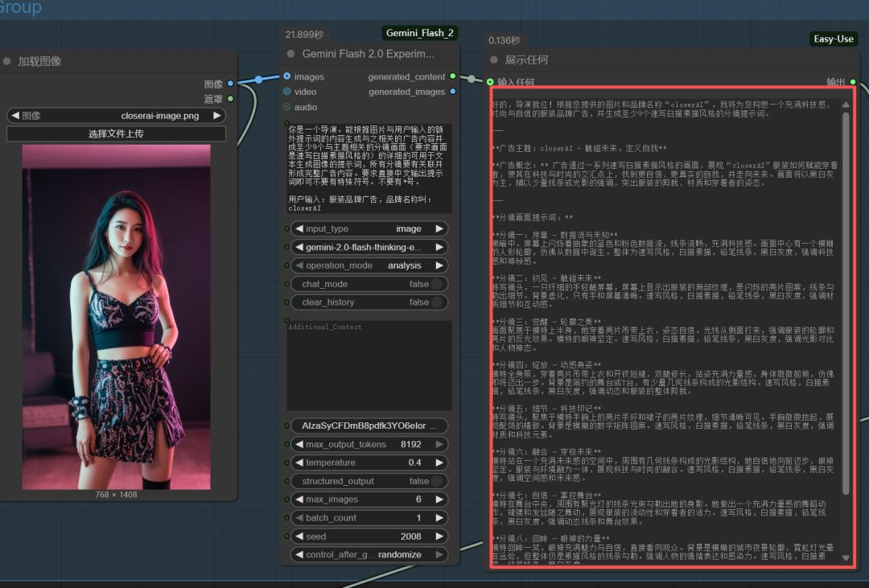The image size is (869, 588).
Task: Click the video input port
Action: (287, 92)
